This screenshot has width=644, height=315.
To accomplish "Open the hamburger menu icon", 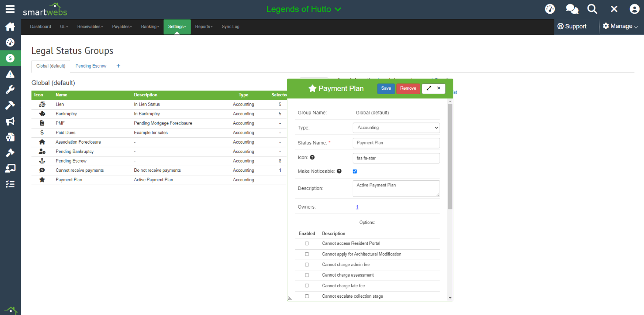I will (10, 9).
